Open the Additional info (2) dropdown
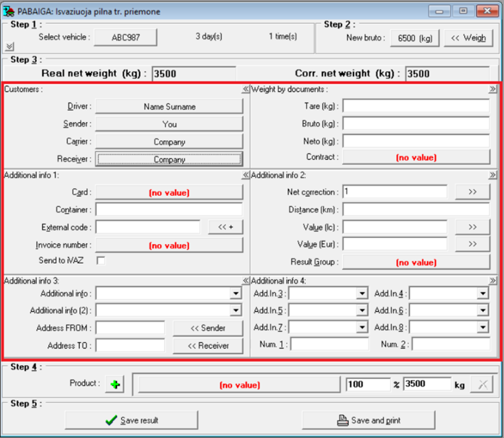This screenshot has width=504, height=438. (237, 310)
